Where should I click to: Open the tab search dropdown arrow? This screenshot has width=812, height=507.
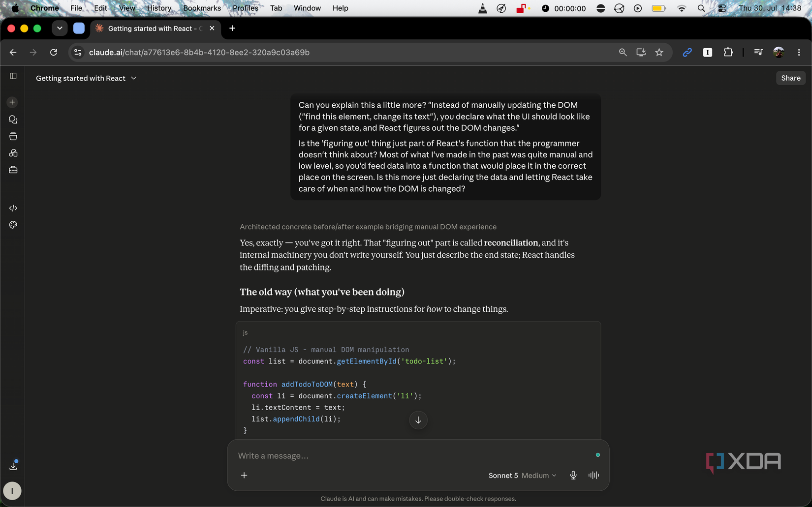click(60, 29)
